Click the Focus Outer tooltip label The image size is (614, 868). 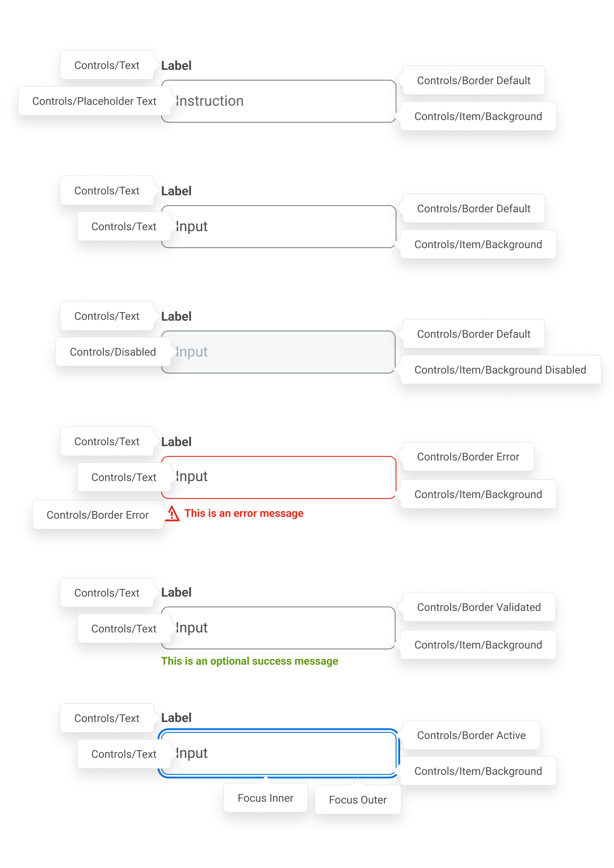[x=358, y=800]
